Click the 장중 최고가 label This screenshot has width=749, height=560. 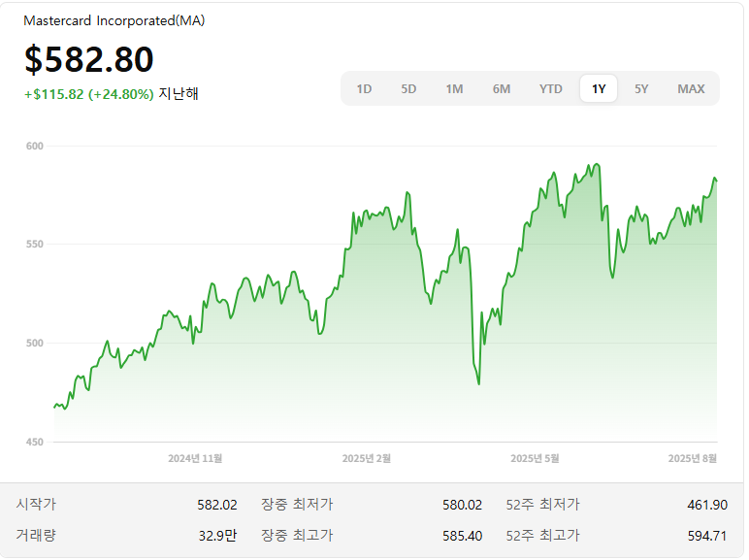click(297, 535)
